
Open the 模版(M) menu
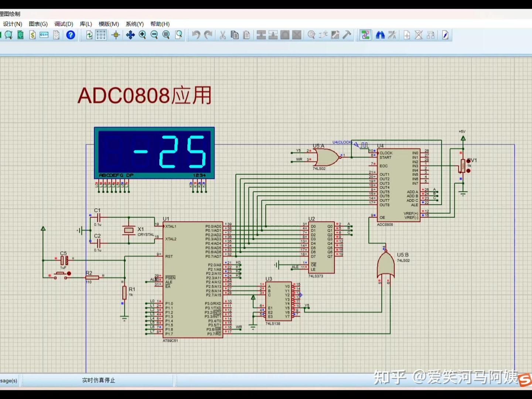point(109,24)
